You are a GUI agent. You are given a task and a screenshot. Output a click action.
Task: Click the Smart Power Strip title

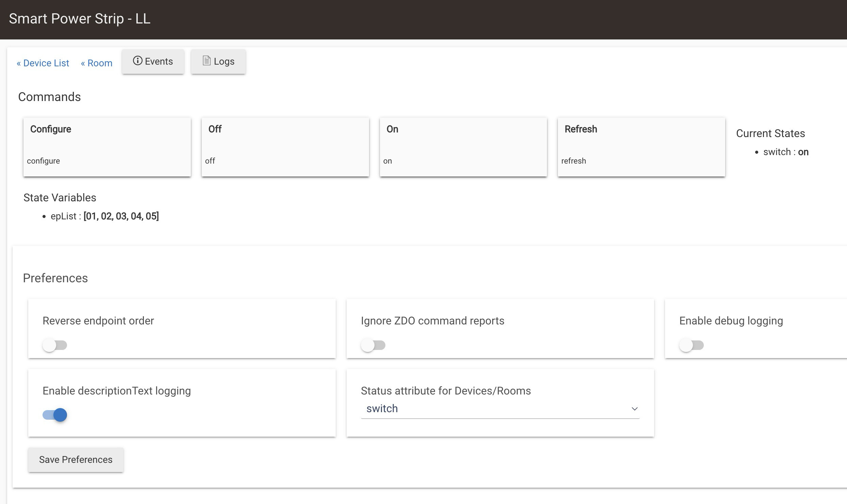tap(80, 19)
